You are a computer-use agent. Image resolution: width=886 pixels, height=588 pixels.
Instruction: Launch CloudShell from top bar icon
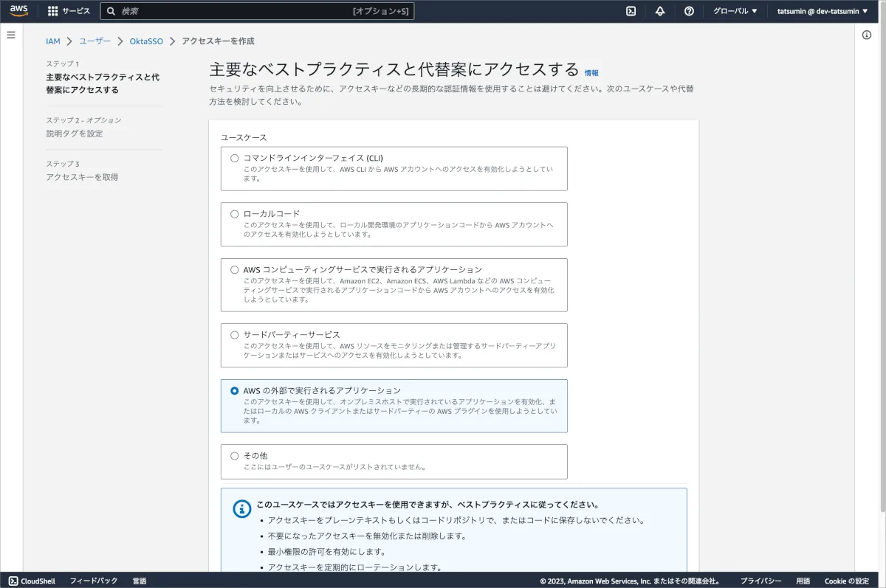[x=631, y=11]
